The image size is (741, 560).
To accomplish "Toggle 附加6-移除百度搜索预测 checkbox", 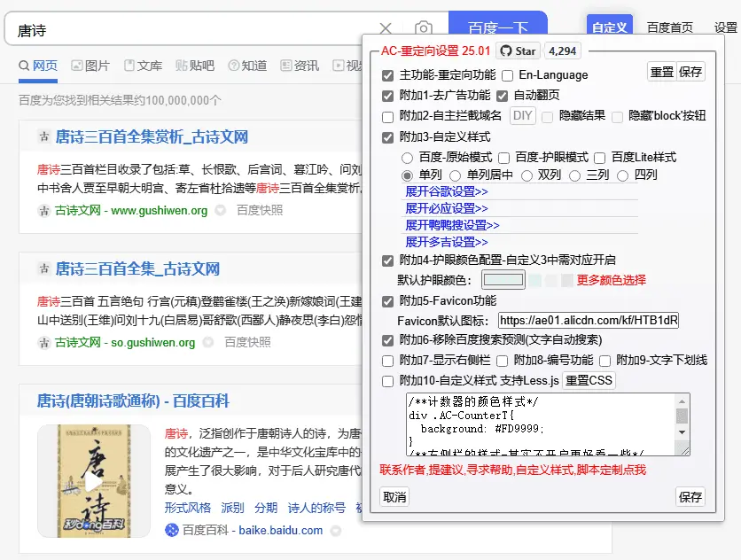I will (x=387, y=340).
